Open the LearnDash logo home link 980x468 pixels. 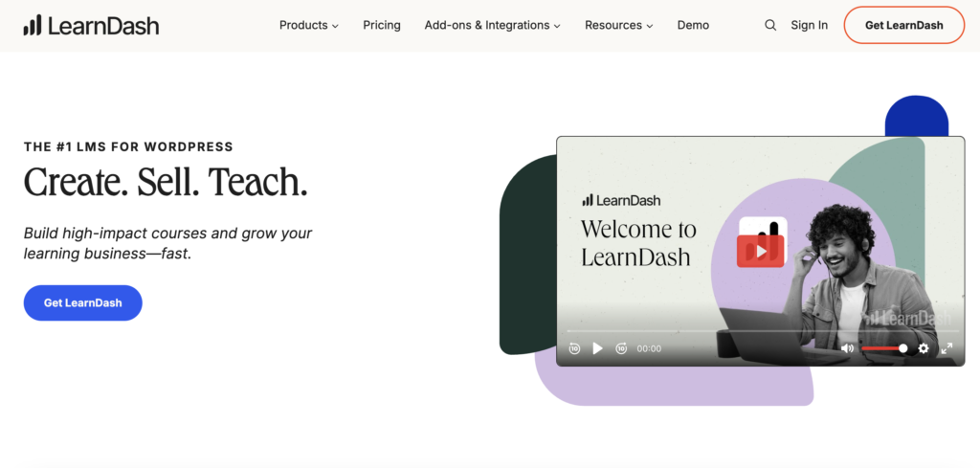91,25
